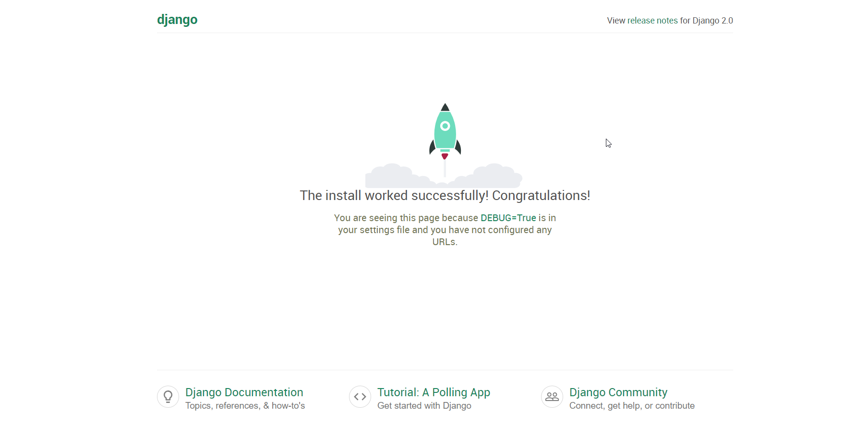Click the DEBUG=True text
Viewport: 868px width, 425px height.
pyautogui.click(x=508, y=218)
